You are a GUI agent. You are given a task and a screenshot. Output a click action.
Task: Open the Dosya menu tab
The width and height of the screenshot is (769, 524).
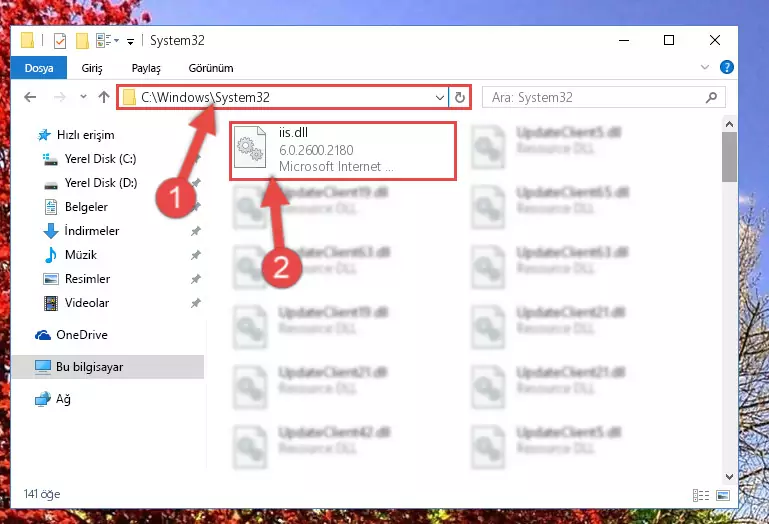pos(39,68)
